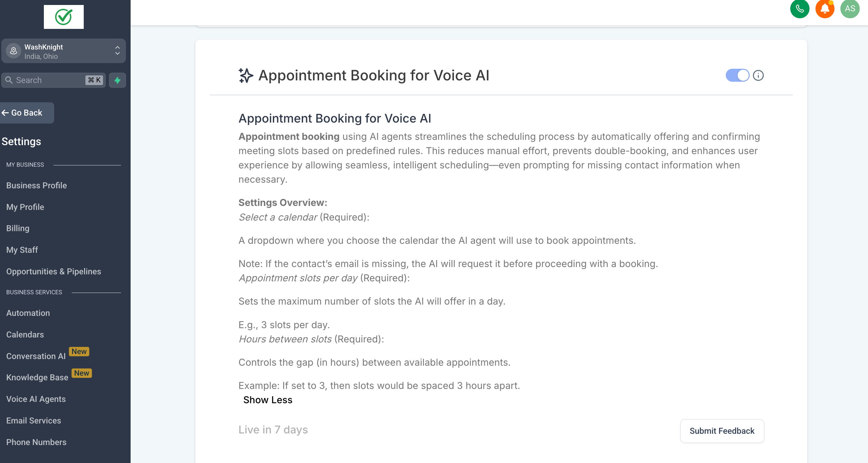
Task: Select Conversation AI in the sidebar
Action: 36,356
